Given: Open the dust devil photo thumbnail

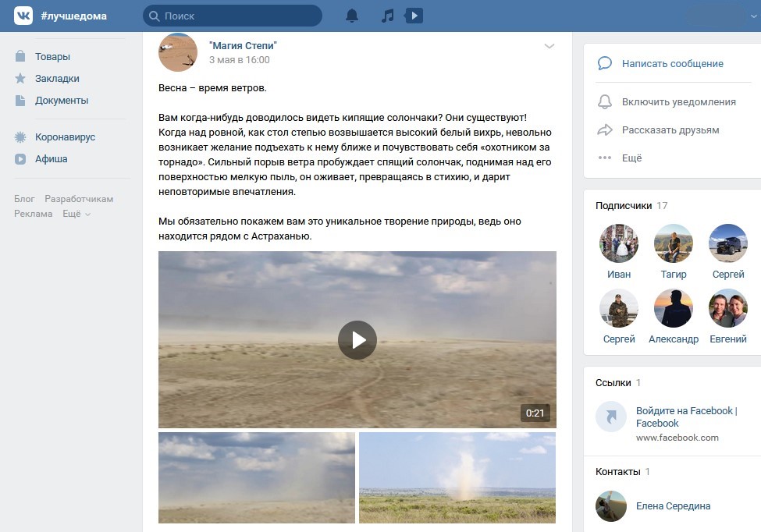Looking at the screenshot, I should click(457, 477).
